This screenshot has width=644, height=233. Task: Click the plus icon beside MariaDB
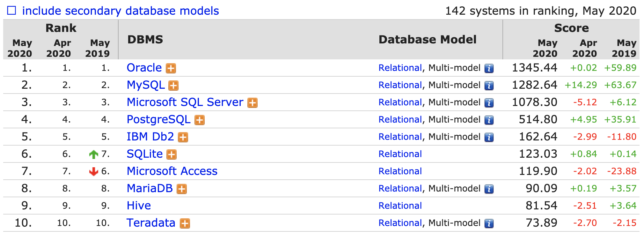[182, 189]
